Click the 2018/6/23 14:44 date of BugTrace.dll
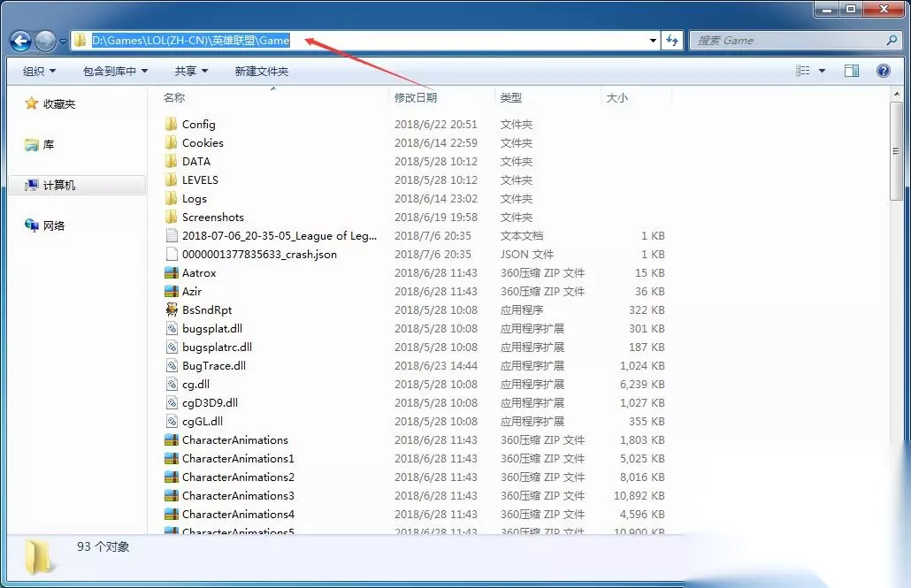Image resolution: width=911 pixels, height=588 pixels. [x=436, y=365]
